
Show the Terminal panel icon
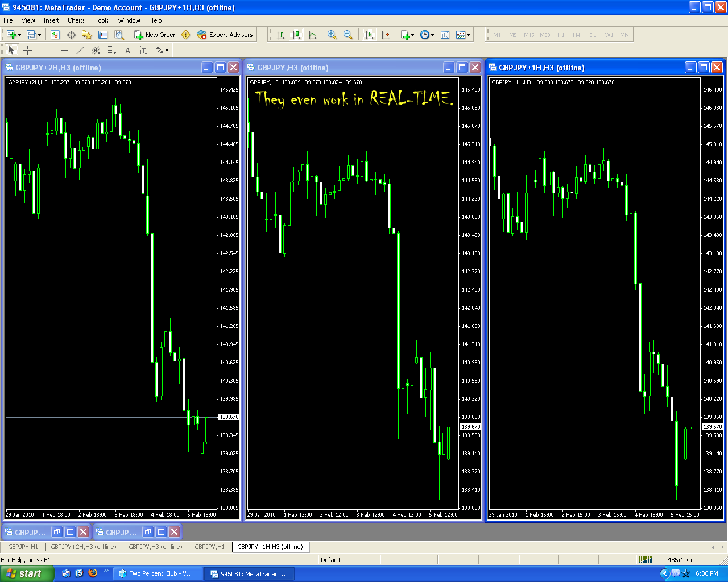(x=103, y=35)
